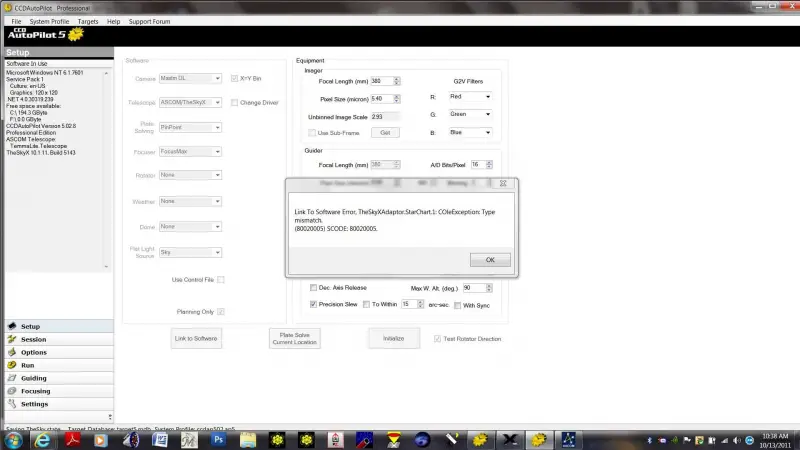Click the Link to Software button
The width and height of the screenshot is (800, 450).
[x=196, y=338]
